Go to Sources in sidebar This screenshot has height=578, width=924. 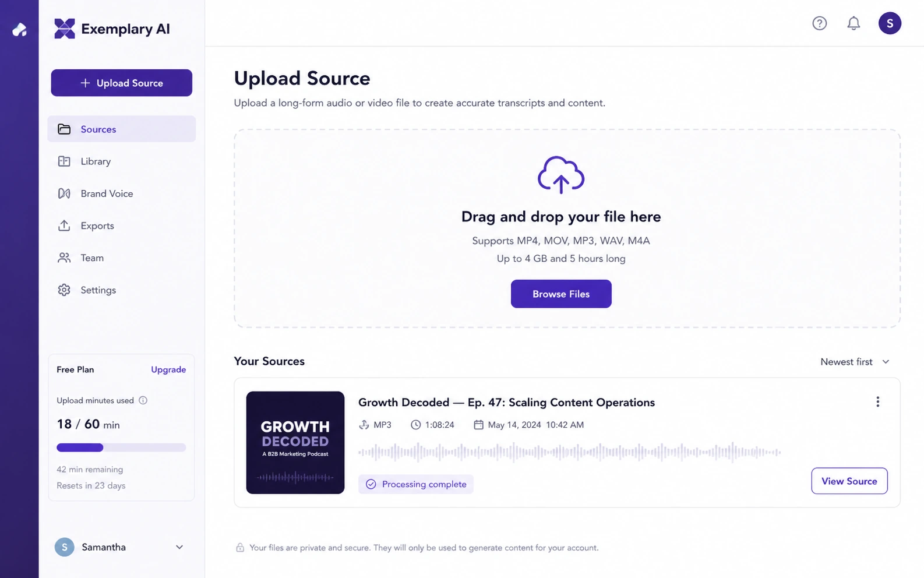(121, 129)
